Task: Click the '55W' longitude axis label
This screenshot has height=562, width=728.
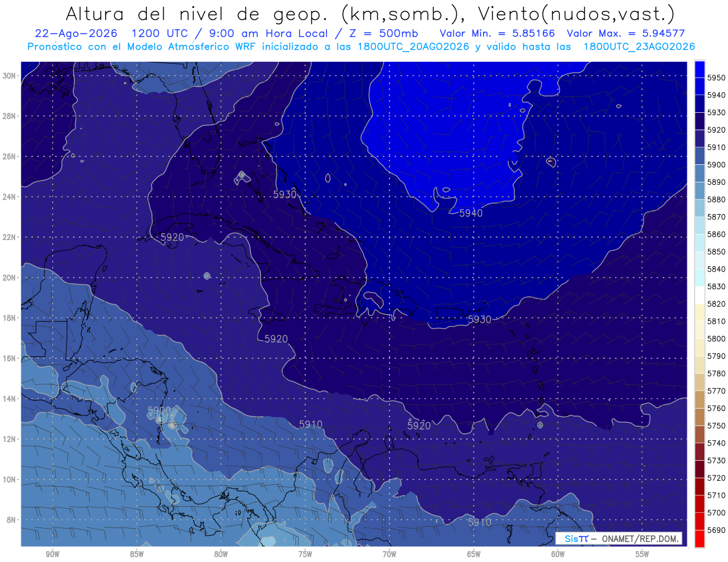Action: tap(642, 555)
